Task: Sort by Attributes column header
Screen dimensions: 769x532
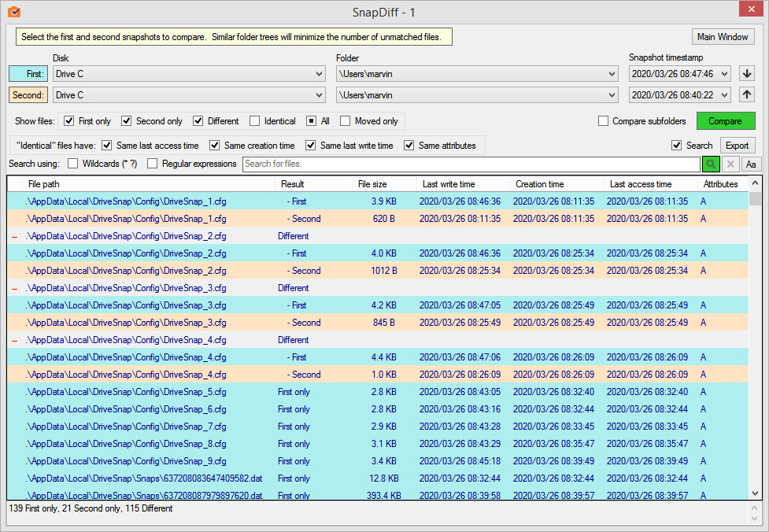Action: (723, 184)
